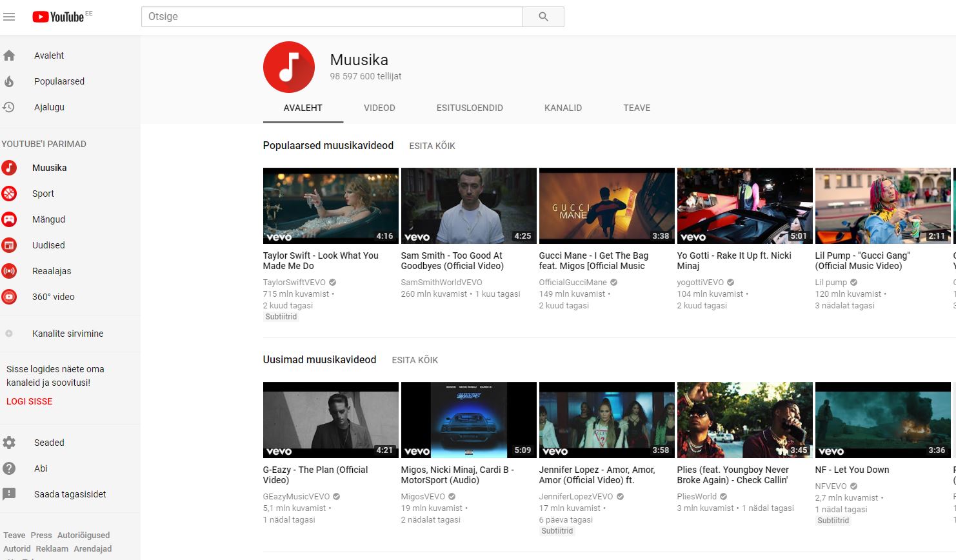Open Lil Pump Gucci Gang thumbnail
This screenshot has width=956, height=560.
pyautogui.click(x=882, y=206)
